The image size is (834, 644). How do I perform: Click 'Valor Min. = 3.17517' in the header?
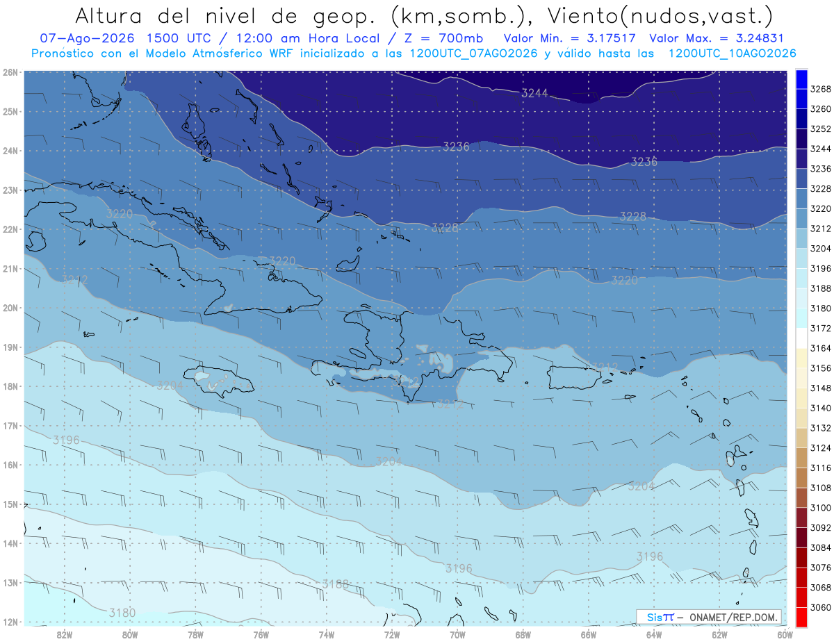click(571, 39)
